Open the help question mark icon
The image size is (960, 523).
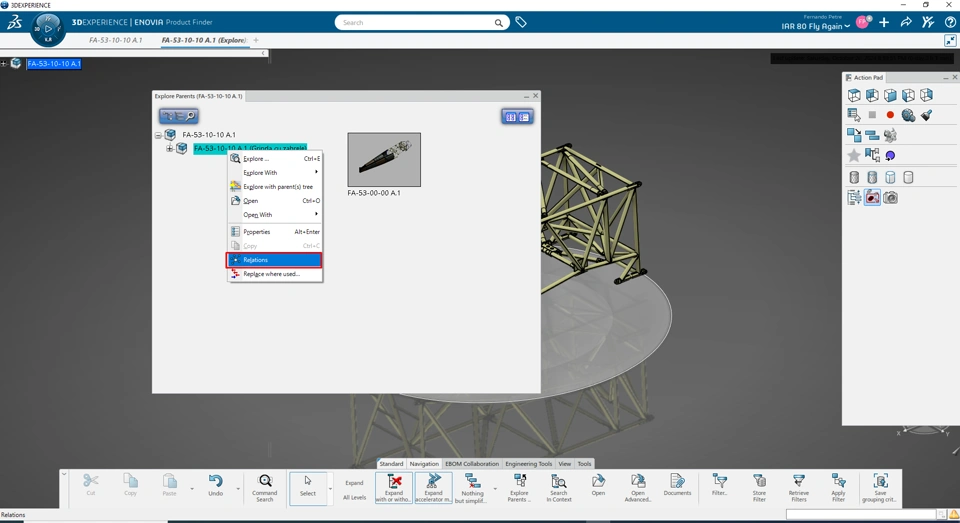[x=950, y=23]
